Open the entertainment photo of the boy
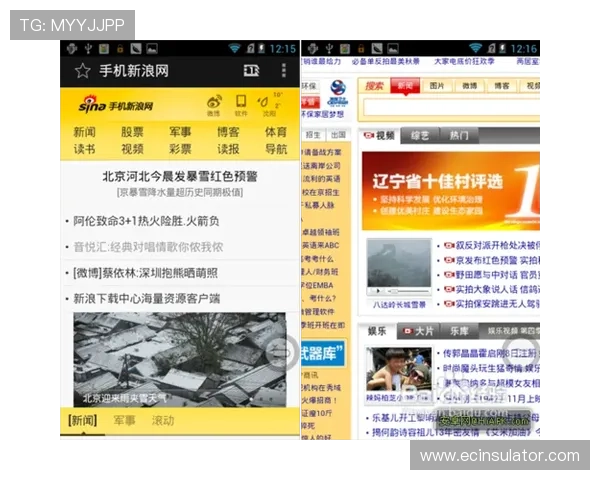Screen dimensions: 600x480 click(x=399, y=369)
